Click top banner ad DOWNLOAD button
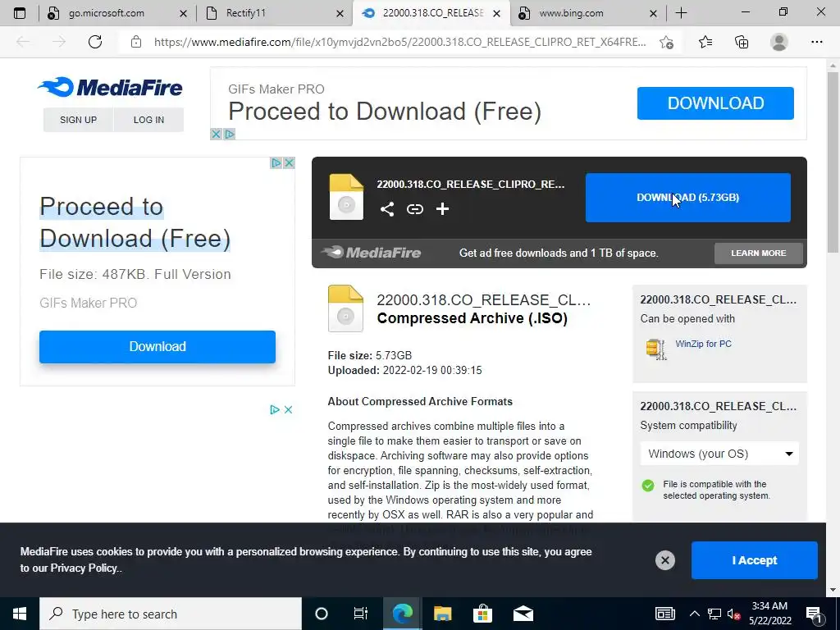Image resolution: width=840 pixels, height=630 pixels. coord(715,103)
